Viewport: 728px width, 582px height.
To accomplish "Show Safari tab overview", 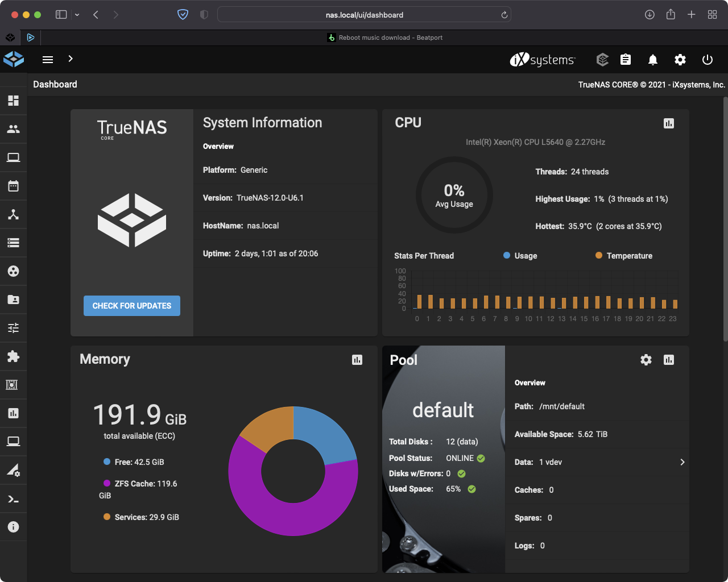I will point(712,15).
